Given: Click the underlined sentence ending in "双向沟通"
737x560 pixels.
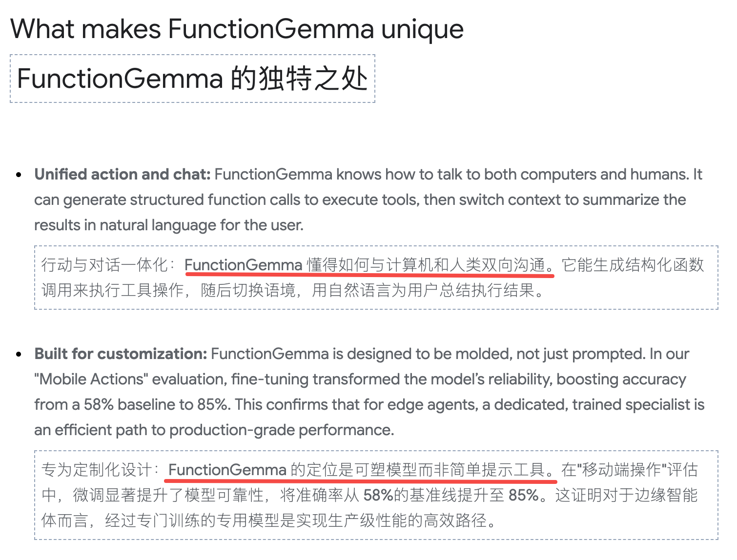Looking at the screenshot, I should click(x=368, y=265).
